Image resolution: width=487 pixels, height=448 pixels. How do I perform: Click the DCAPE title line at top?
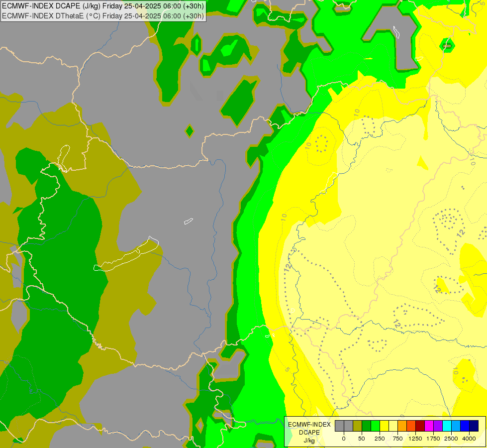click(x=103, y=6)
